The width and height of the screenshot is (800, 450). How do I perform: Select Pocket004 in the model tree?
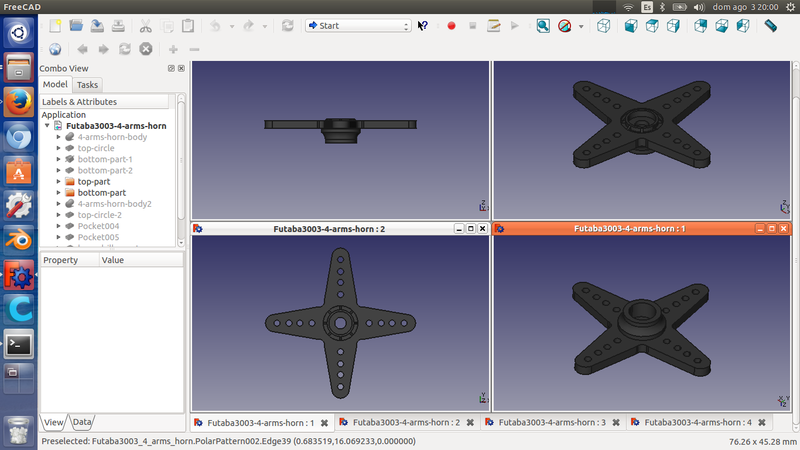[98, 226]
